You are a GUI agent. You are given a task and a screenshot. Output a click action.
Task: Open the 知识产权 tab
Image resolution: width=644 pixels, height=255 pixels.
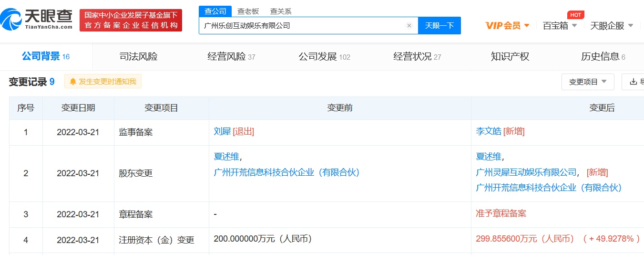point(510,56)
